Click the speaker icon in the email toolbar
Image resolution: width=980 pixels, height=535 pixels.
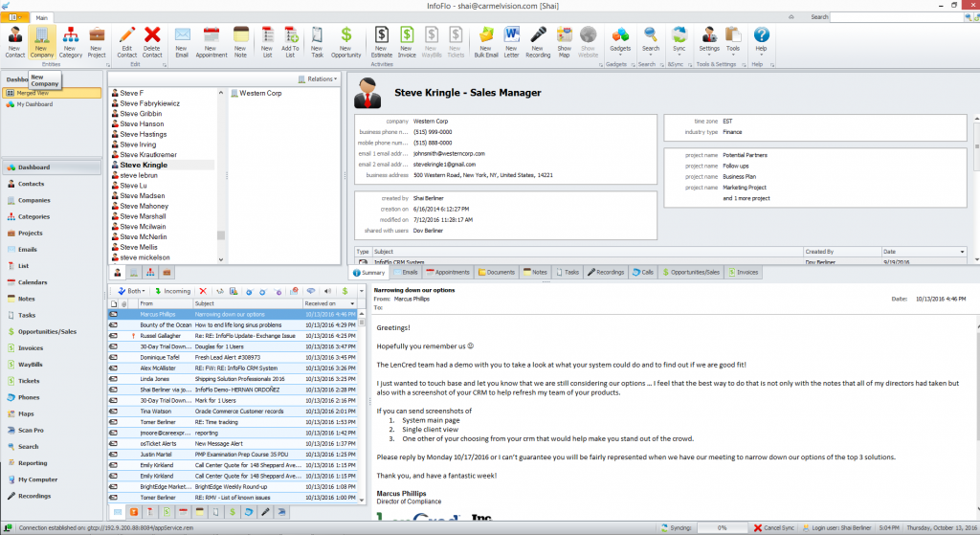(327, 291)
